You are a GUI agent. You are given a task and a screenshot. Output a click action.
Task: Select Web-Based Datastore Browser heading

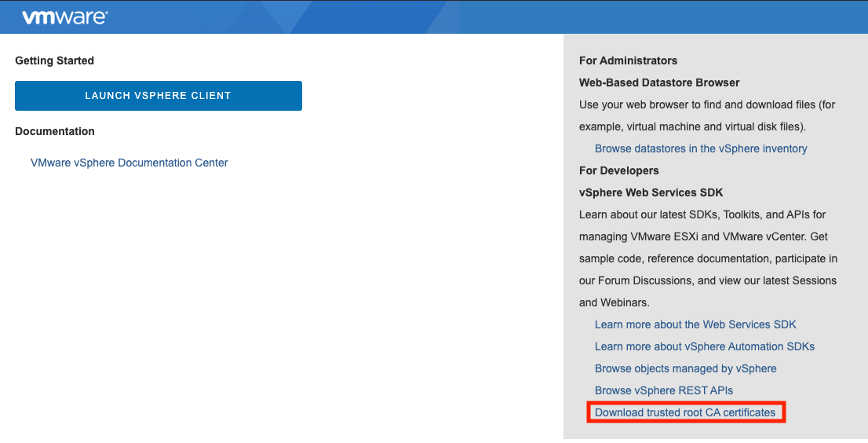click(x=659, y=82)
